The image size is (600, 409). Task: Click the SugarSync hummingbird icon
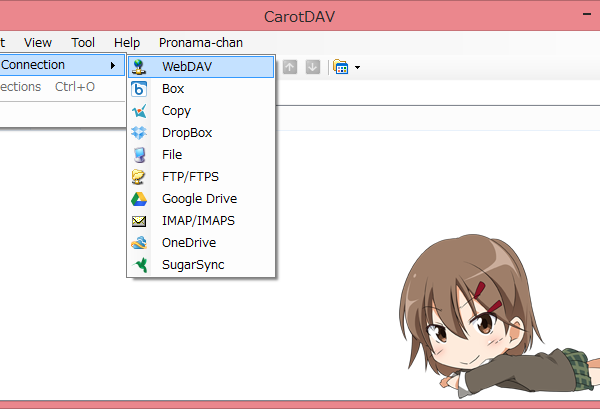(x=140, y=265)
